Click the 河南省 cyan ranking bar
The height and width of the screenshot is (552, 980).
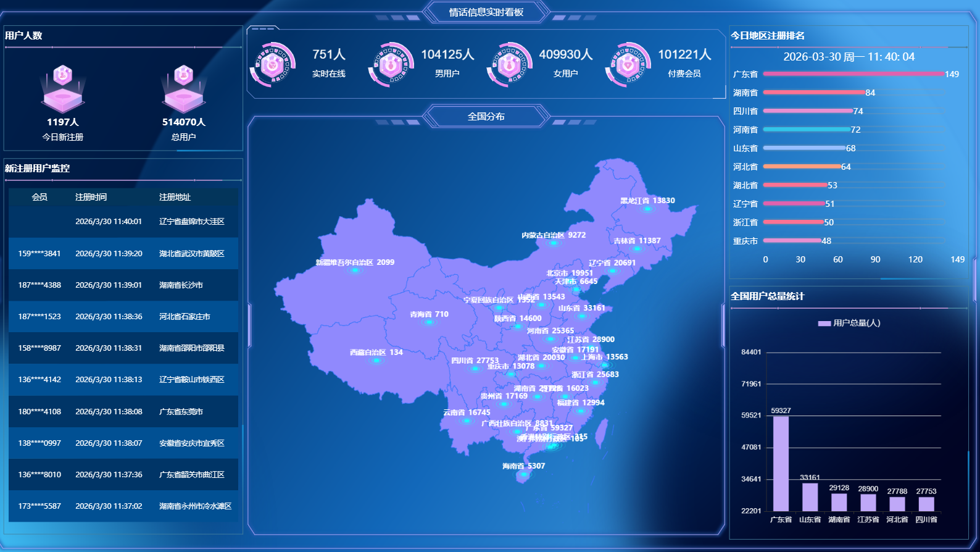coord(806,130)
